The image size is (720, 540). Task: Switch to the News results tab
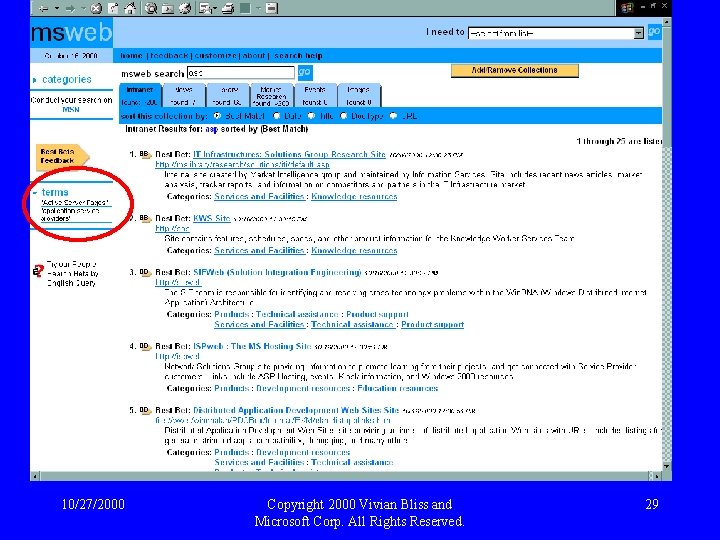[x=184, y=96]
